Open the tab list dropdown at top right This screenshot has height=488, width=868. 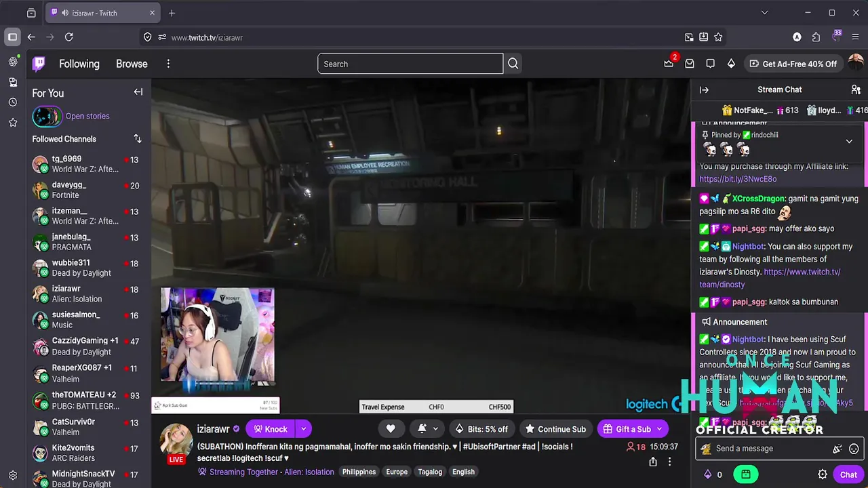pos(764,13)
